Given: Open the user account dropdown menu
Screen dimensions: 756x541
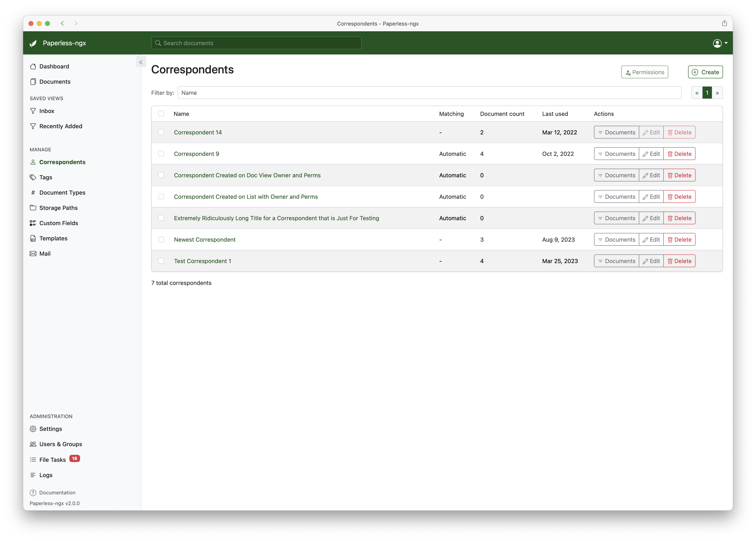Looking at the screenshot, I should 720,43.
